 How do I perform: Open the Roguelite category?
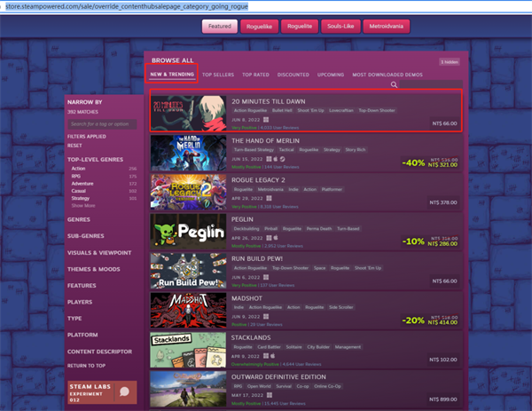click(x=300, y=26)
